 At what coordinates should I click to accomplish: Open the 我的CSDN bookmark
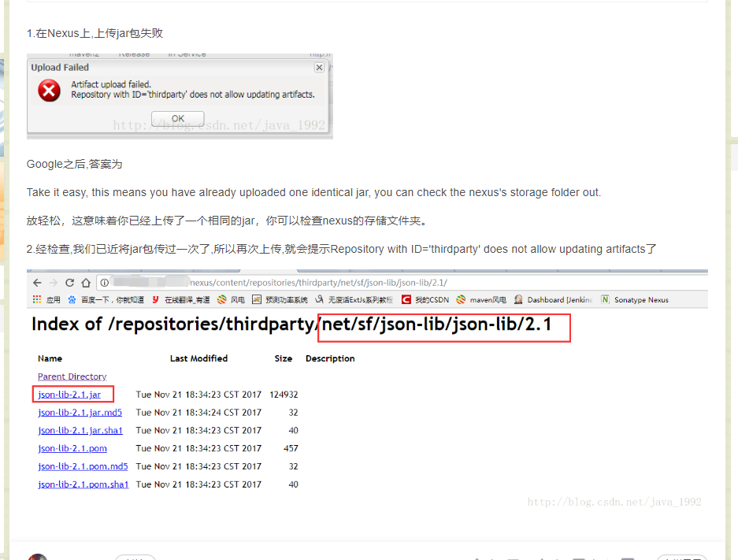(425, 299)
